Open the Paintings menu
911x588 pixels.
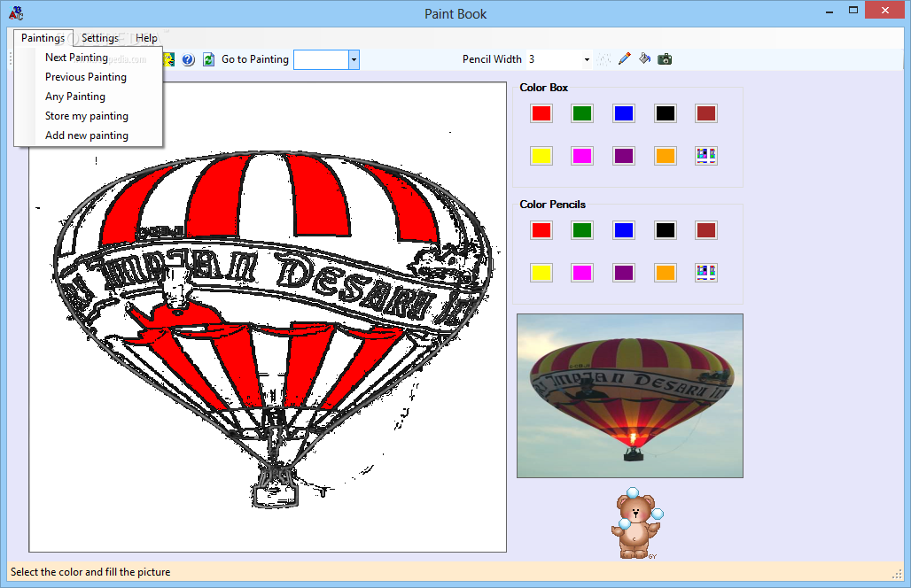pyautogui.click(x=43, y=38)
